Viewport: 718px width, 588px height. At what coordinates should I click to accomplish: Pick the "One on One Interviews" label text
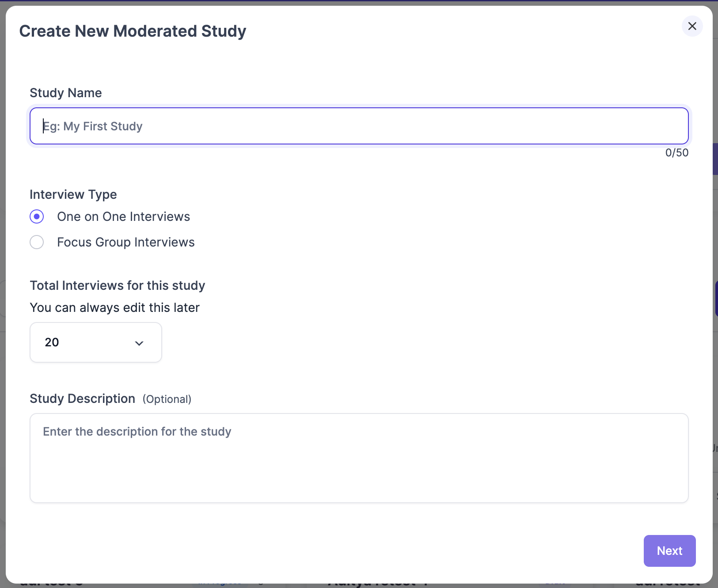(123, 216)
